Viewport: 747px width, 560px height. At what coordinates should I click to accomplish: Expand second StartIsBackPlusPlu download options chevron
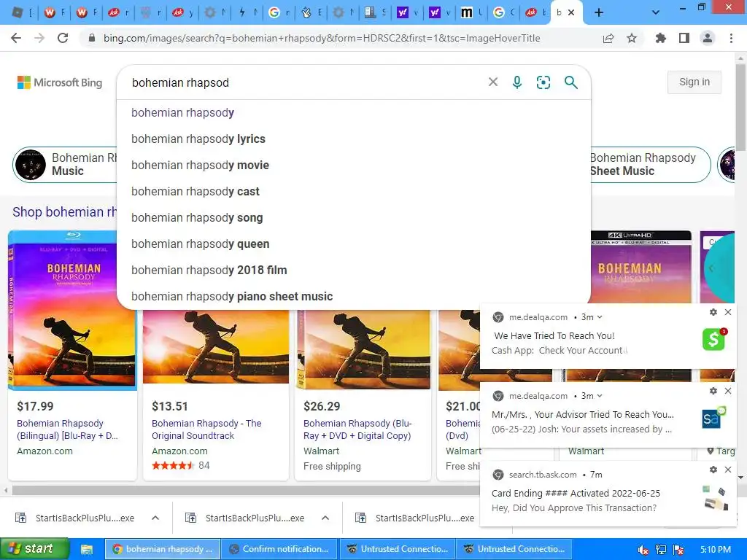[325, 518]
